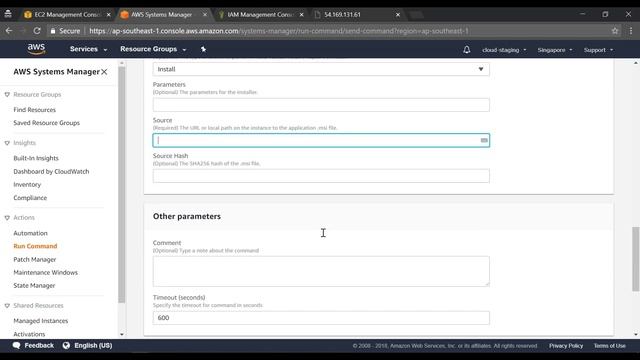The image size is (640, 360).
Task: Click the sidebar vertical scrollbar
Action: (122, 185)
